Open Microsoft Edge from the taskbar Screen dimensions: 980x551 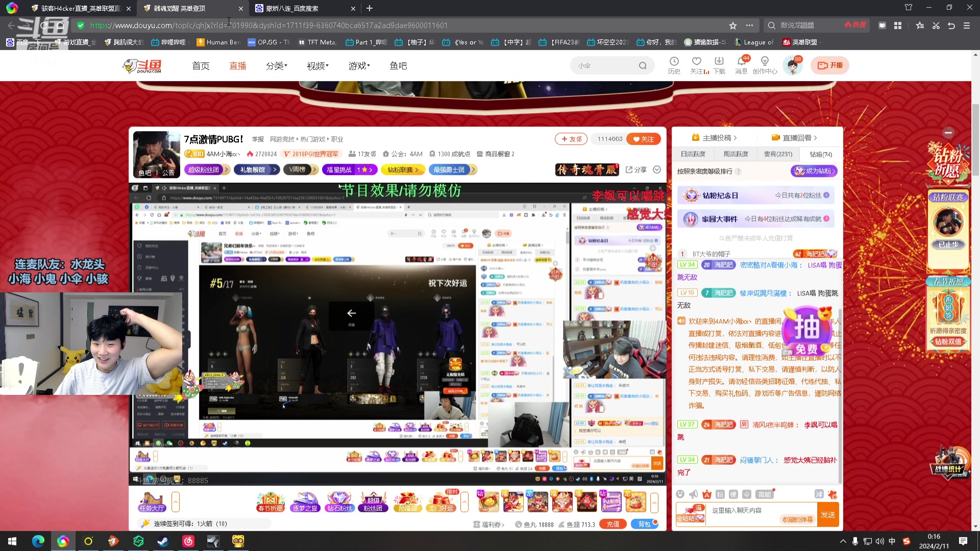coord(38,541)
